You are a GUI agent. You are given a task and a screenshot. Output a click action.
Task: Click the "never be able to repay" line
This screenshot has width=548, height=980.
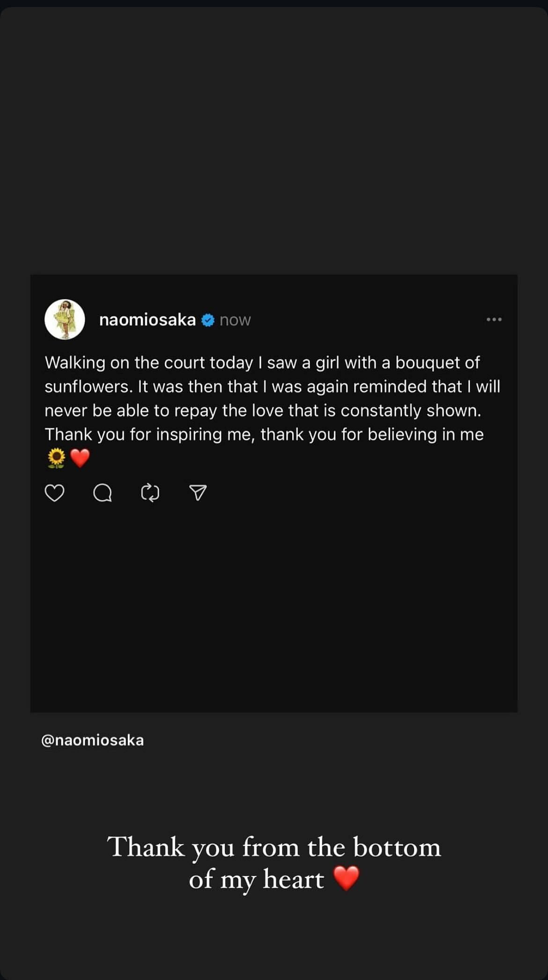click(x=263, y=410)
